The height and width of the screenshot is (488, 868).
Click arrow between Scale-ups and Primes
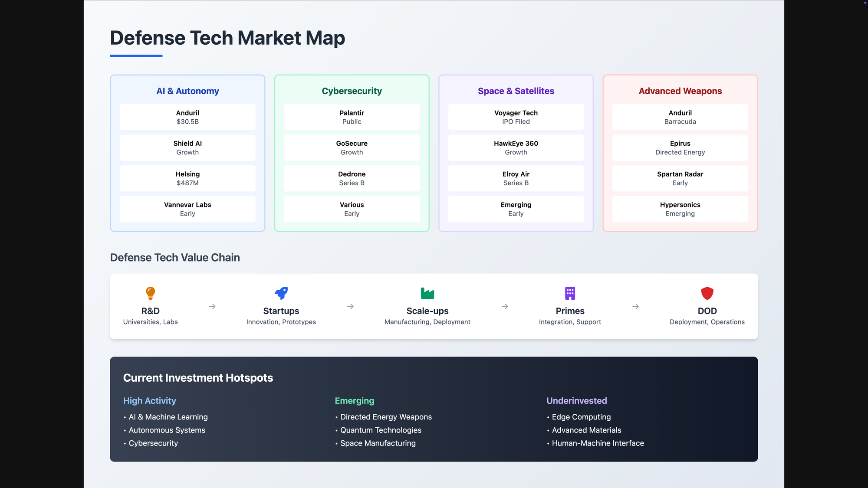(x=505, y=307)
